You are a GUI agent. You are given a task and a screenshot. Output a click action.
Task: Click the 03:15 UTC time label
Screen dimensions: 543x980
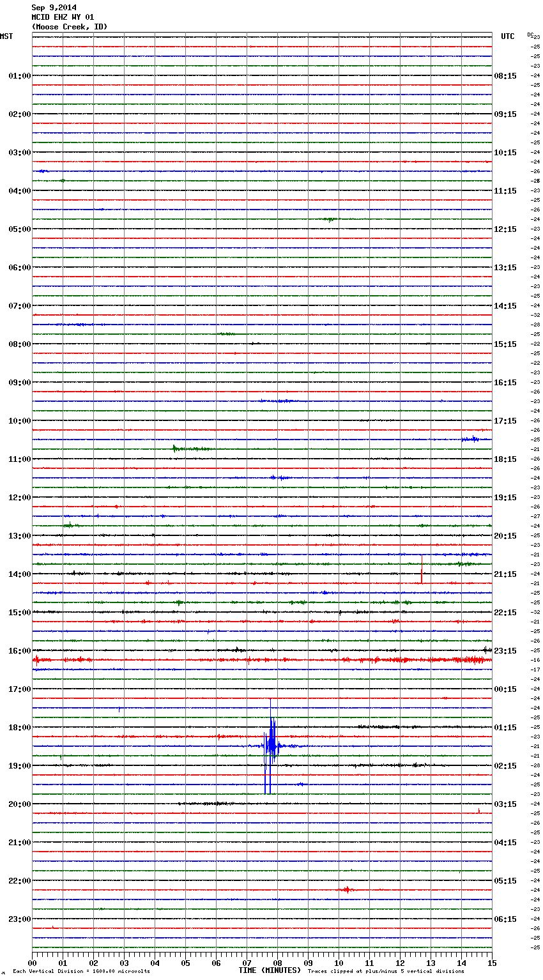coord(505,804)
